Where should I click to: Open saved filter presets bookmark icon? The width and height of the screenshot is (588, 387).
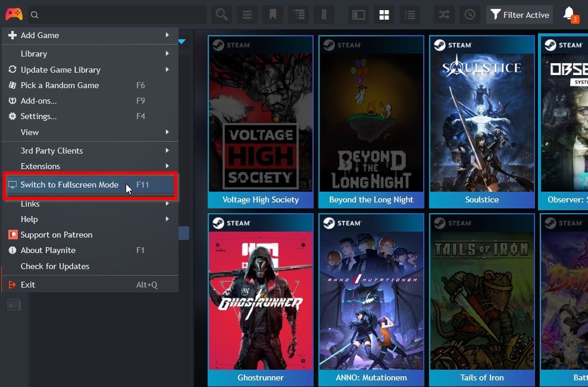(x=273, y=14)
